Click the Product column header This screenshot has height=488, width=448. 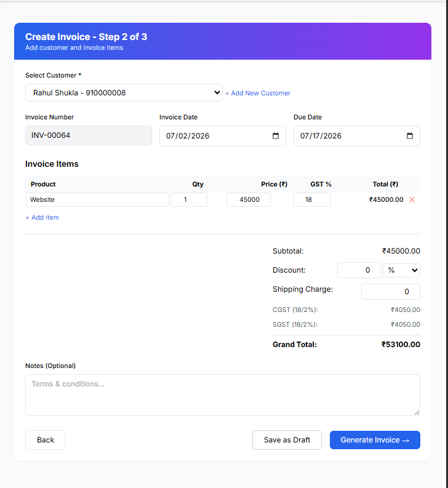click(43, 184)
